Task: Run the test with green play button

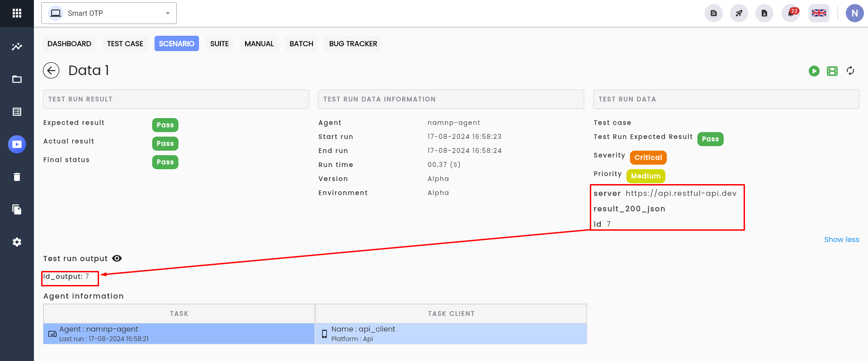Action: pyautogui.click(x=814, y=71)
